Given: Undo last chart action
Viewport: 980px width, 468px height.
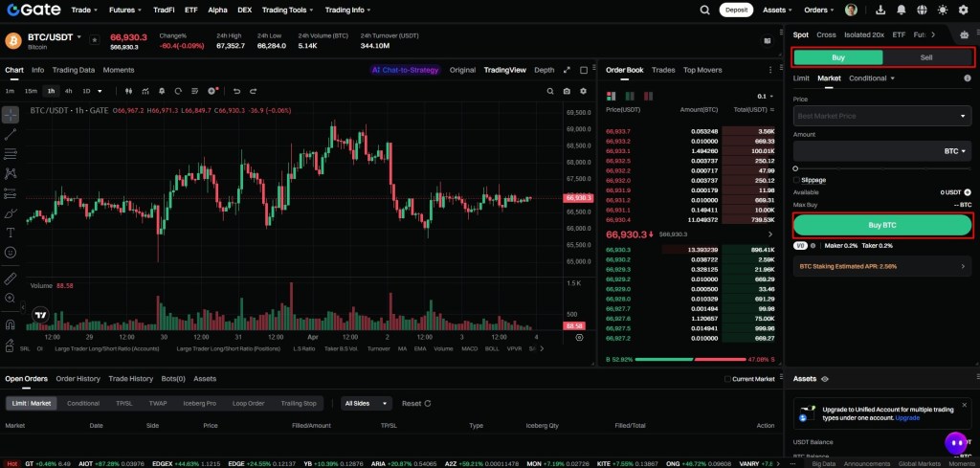Looking at the screenshot, I should (237, 91).
